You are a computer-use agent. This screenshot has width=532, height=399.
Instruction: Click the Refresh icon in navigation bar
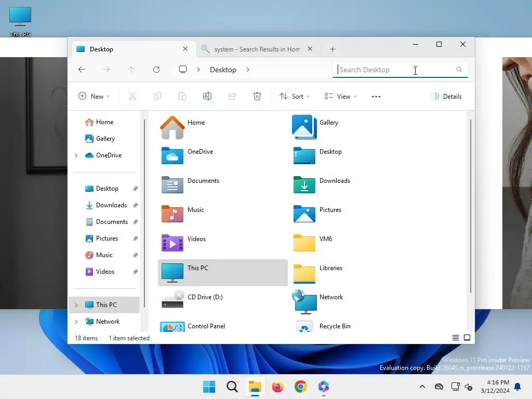coord(156,70)
